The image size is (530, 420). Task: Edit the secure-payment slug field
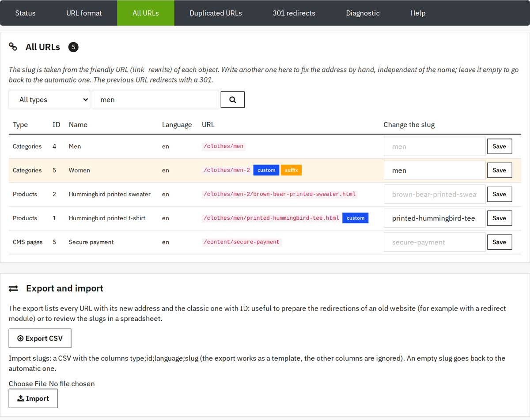click(435, 242)
